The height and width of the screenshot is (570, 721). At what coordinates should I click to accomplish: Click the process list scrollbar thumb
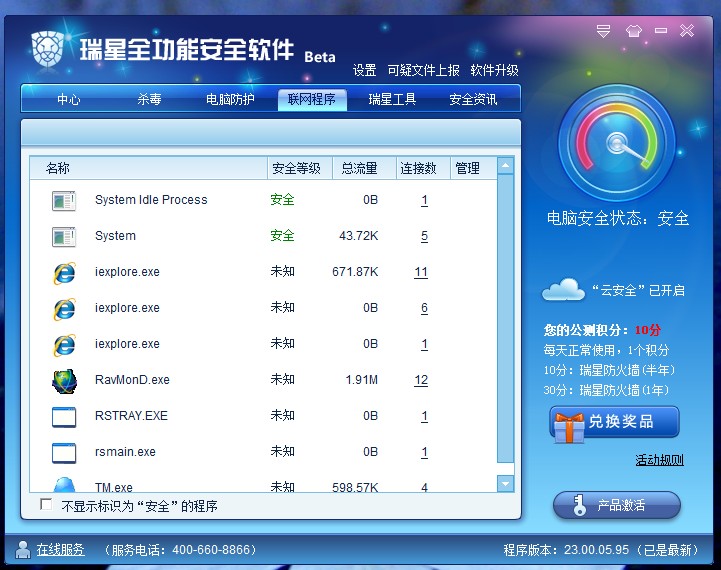coord(505,319)
